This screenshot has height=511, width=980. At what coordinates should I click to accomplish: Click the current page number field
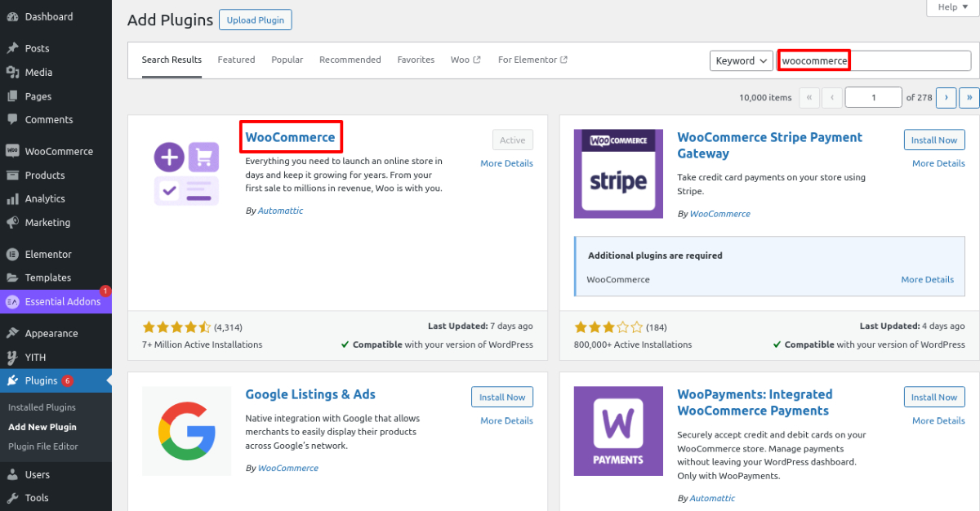click(x=873, y=97)
